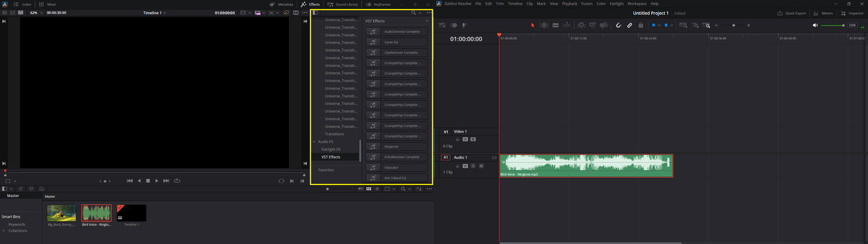Select the Disperser VST effect

pyautogui.click(x=397, y=146)
